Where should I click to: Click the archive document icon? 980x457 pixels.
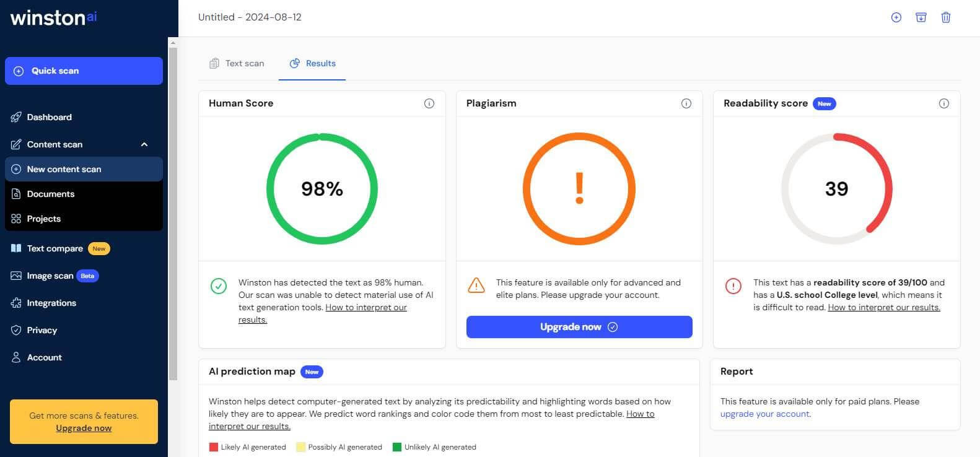tap(921, 17)
